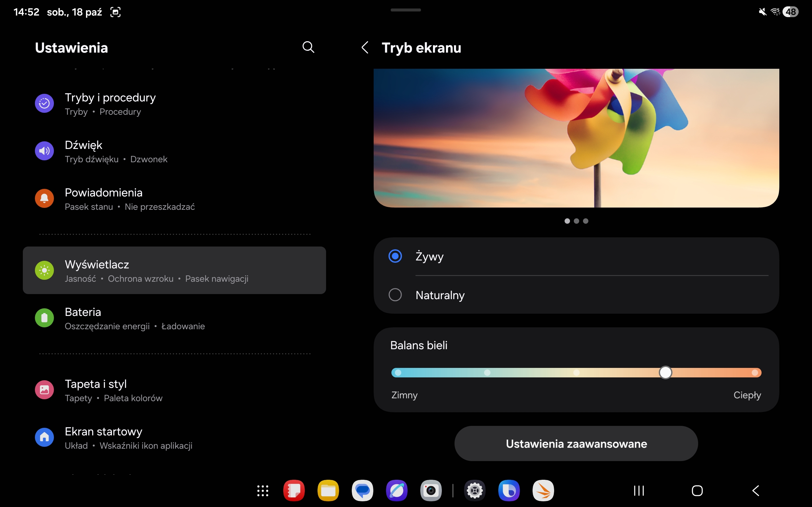The width and height of the screenshot is (812, 507).
Task: Open the app drawer grid icon
Action: click(263, 491)
